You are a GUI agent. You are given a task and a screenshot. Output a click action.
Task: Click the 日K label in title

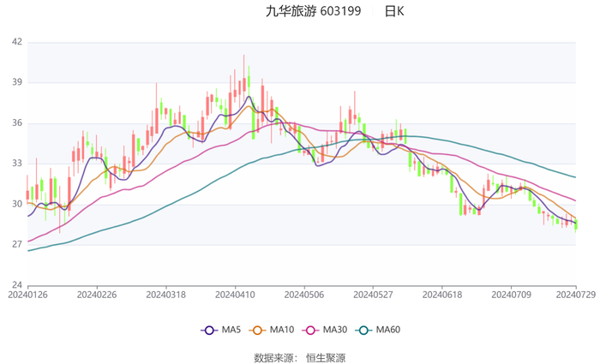pyautogui.click(x=394, y=11)
